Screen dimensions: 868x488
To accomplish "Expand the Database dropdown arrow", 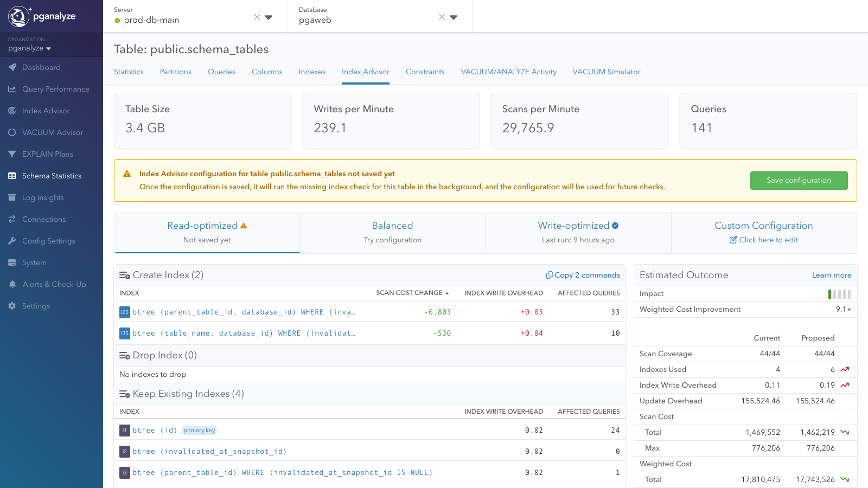I will (454, 17).
